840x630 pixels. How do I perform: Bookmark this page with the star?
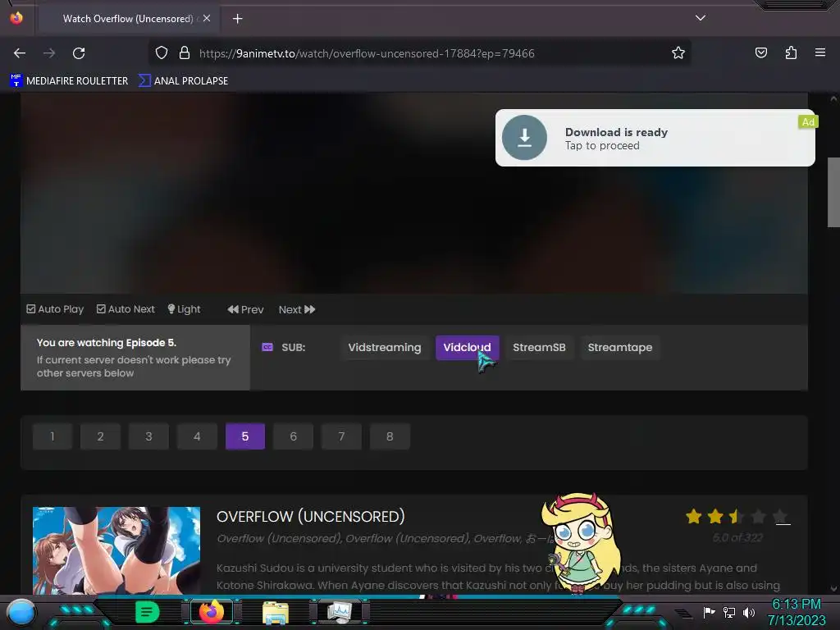point(678,53)
